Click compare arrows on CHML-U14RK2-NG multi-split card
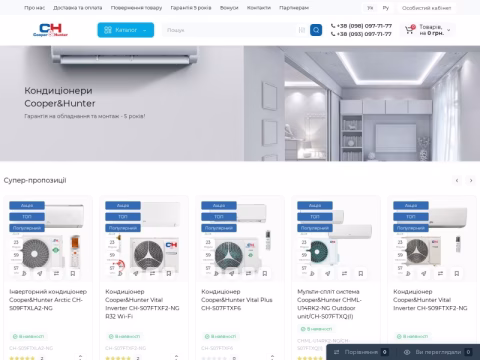The width and height of the screenshot is (480, 360). tap(344, 273)
